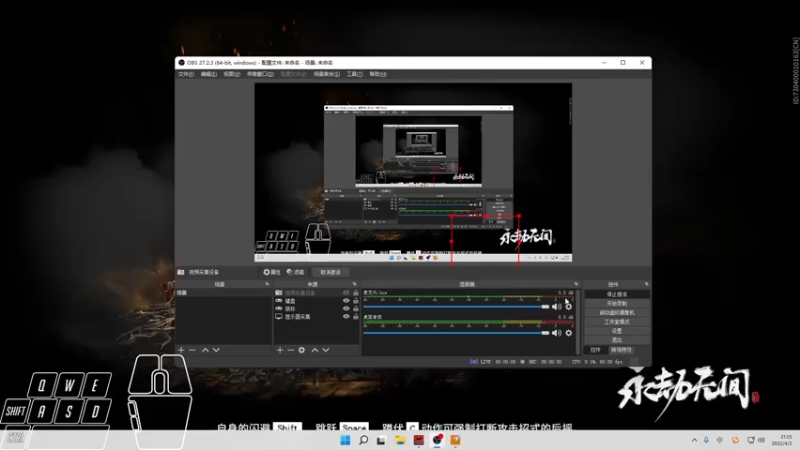Viewport: 800px width, 450px height.
Task: Mute the 桌面音频 speaker icon
Action: tap(557, 333)
